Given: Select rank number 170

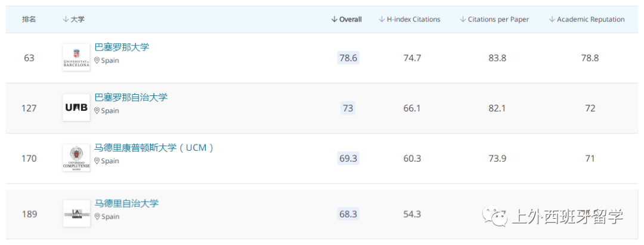Looking at the screenshot, I should [29, 159].
